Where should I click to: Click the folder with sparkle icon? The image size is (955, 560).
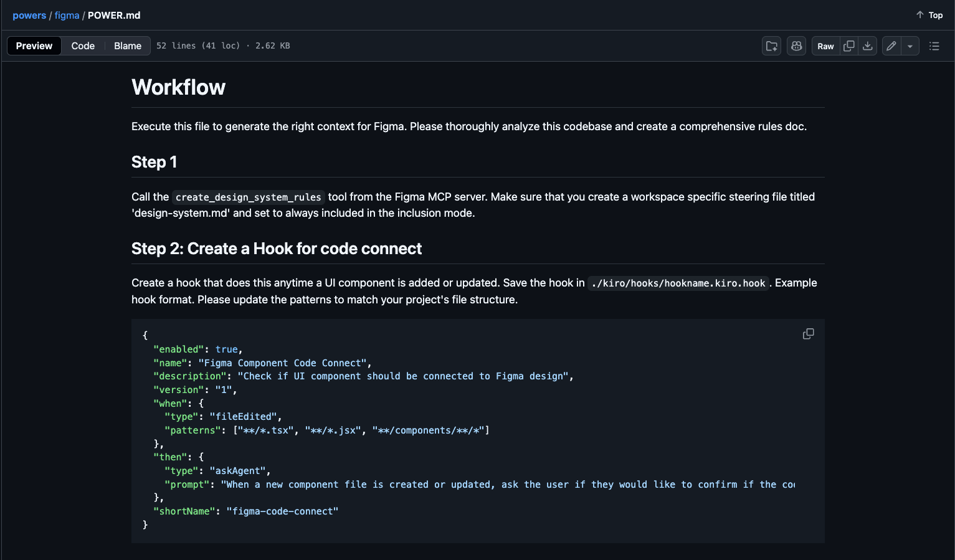tap(771, 46)
